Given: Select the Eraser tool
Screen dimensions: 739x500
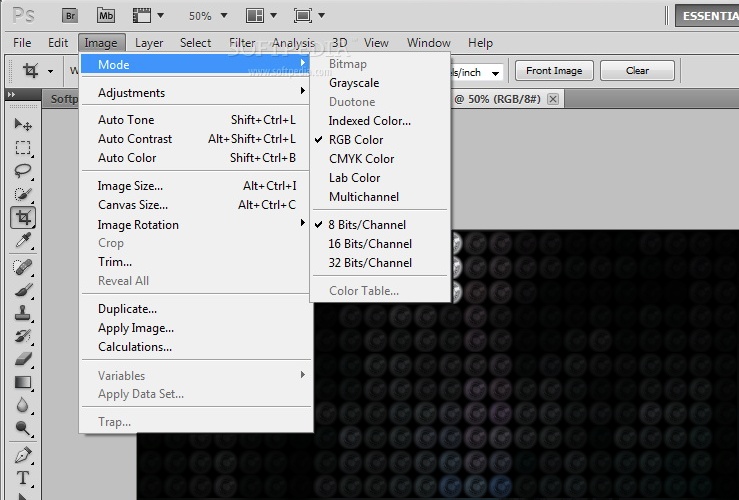Looking at the screenshot, I should pos(23,359).
